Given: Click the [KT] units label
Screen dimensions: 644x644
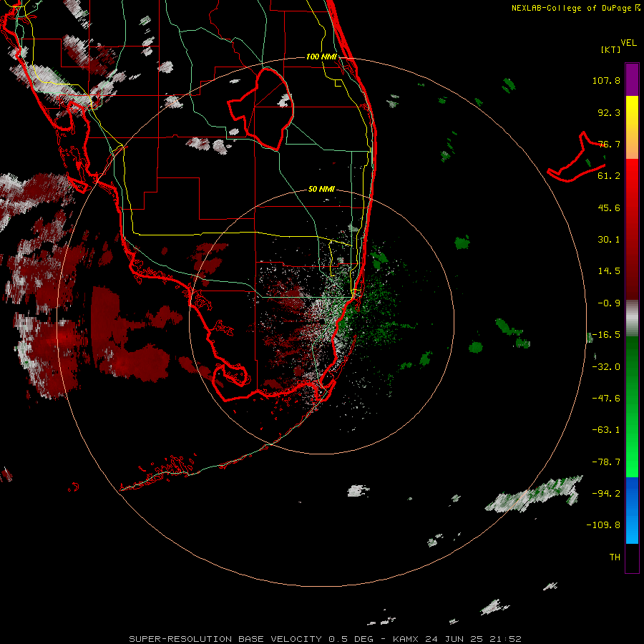Looking at the screenshot, I should pyautogui.click(x=611, y=49).
